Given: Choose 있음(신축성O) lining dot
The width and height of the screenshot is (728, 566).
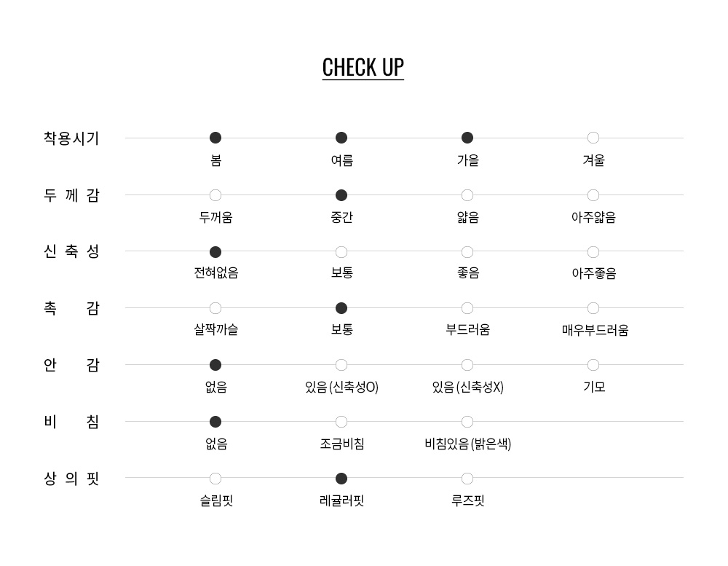Looking at the screenshot, I should (341, 365).
